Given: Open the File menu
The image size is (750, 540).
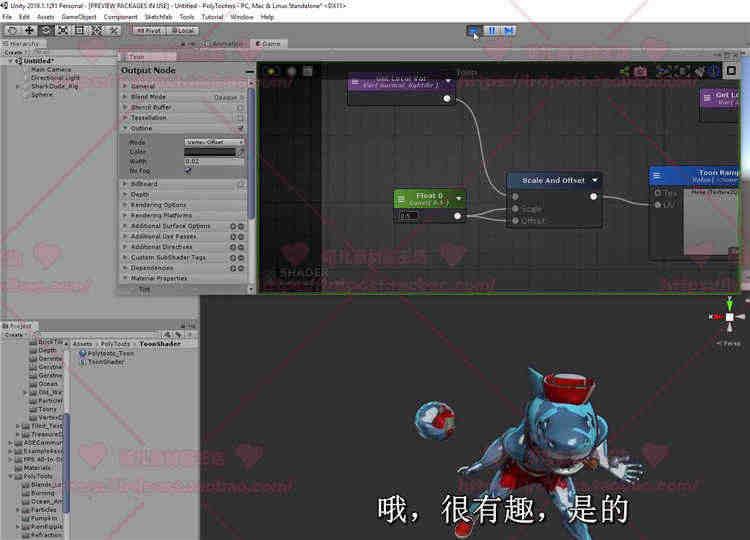Looking at the screenshot, I should click(7, 17).
